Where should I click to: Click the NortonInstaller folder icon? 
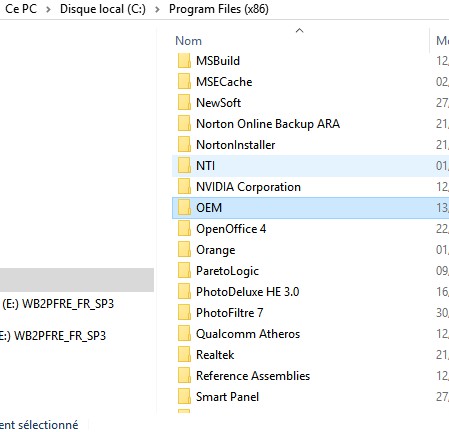[x=184, y=145]
